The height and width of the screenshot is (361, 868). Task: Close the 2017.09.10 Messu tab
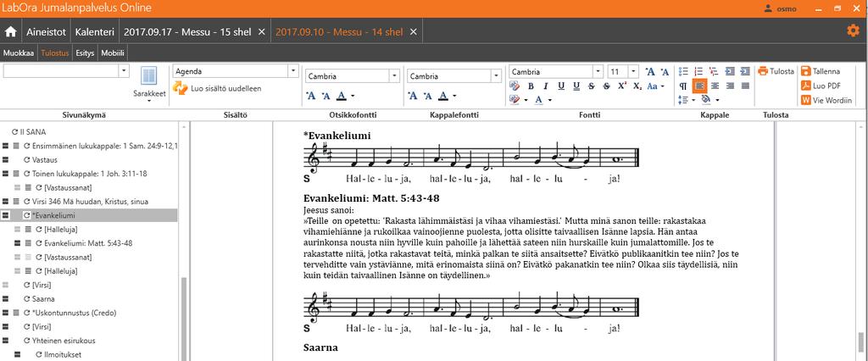pyautogui.click(x=413, y=31)
